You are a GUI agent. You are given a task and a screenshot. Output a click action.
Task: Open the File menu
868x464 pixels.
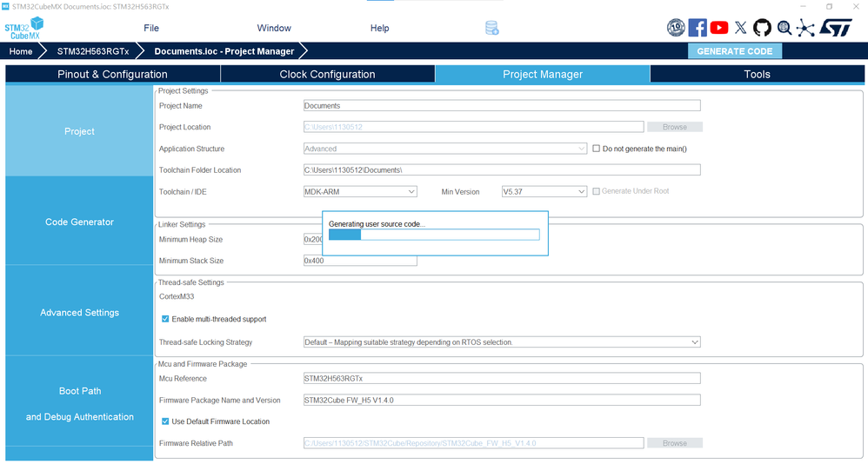[151, 28]
